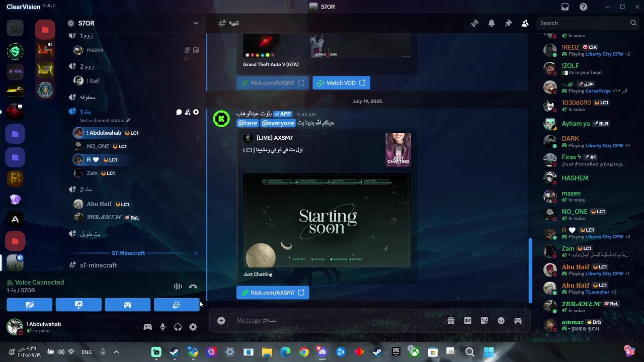Open [LIVE] AXSM7 embed title
The image size is (644, 362).
click(275, 138)
